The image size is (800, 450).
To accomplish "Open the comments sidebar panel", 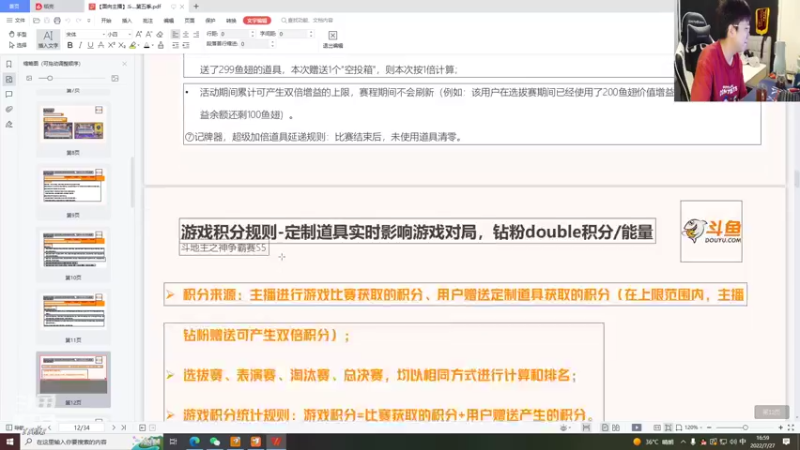I will (9, 94).
